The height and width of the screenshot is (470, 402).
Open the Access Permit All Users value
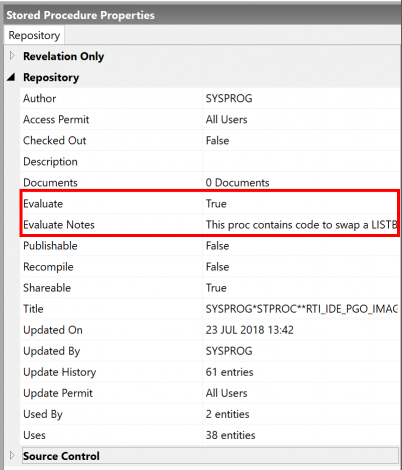pyautogui.click(x=226, y=119)
